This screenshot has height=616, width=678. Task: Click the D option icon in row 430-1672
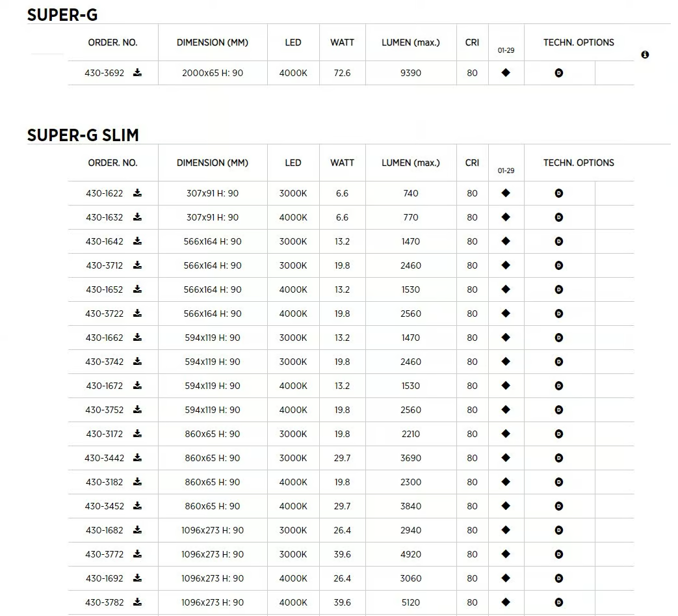pos(558,386)
